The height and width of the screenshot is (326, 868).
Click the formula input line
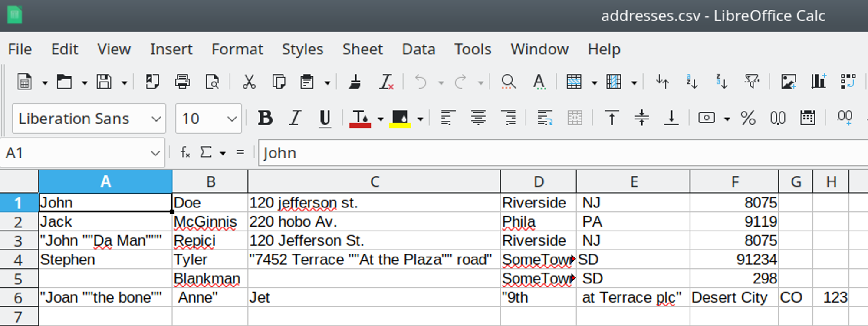[x=563, y=153]
